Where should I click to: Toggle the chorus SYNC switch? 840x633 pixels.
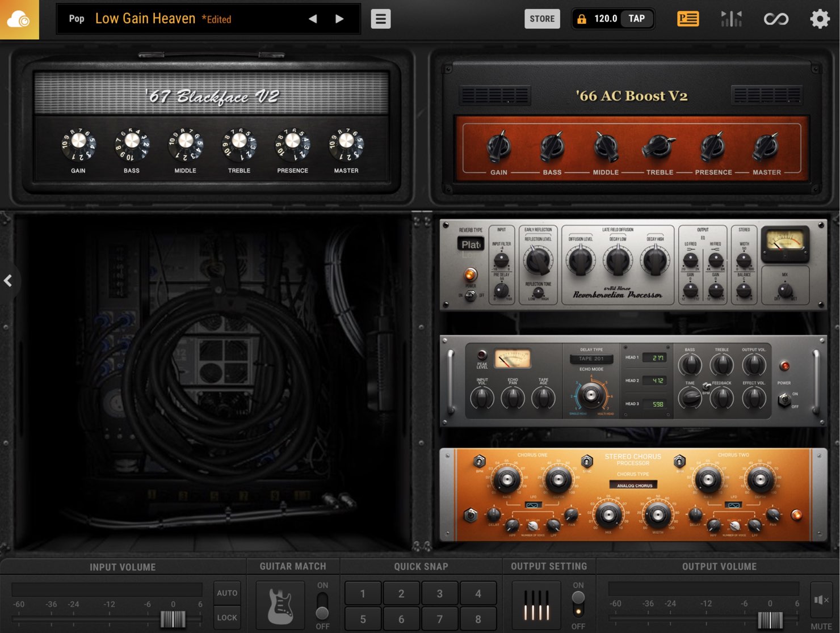[587, 461]
